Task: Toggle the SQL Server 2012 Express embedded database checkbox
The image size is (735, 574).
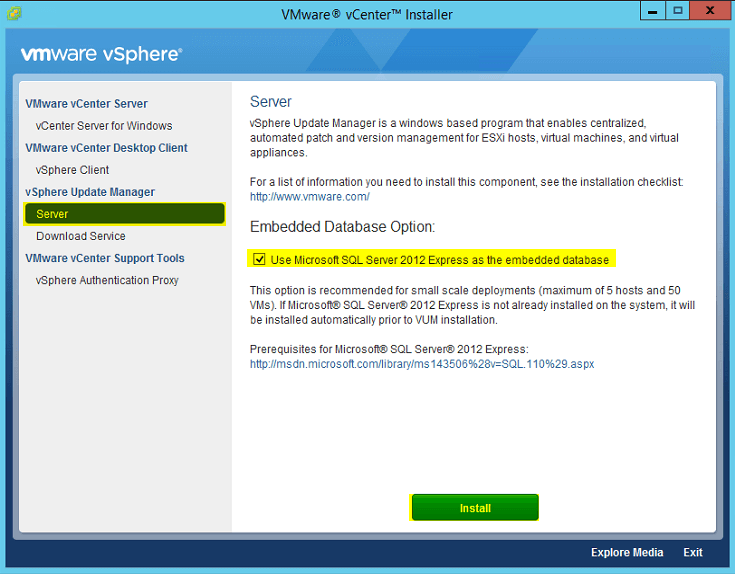Action: click(x=259, y=259)
